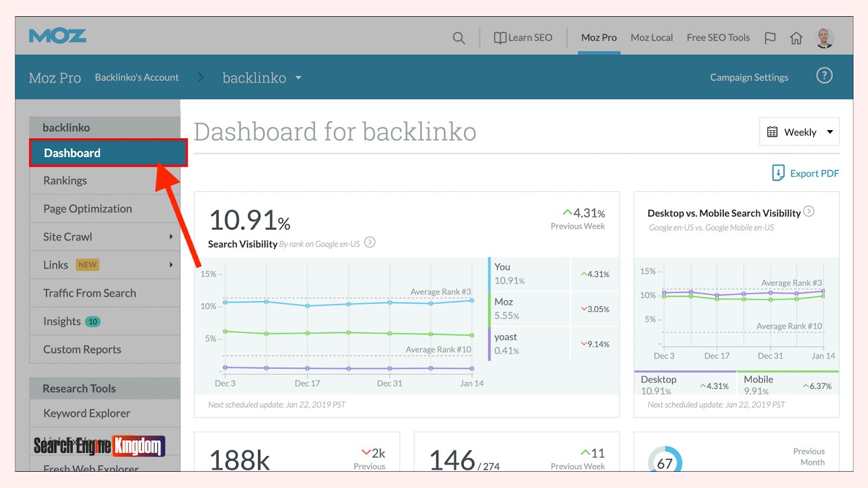The height and width of the screenshot is (488, 868).
Task: Click the 10.91% Search Visibility value
Action: coord(250,220)
